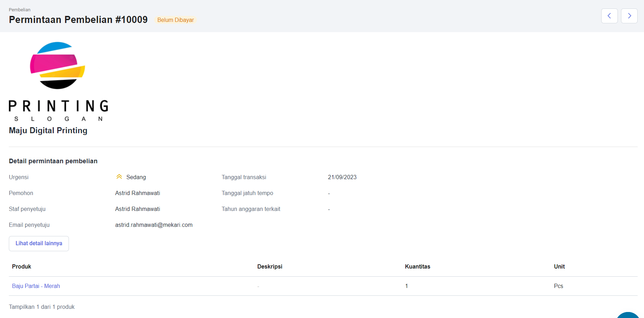Click the astrid.rahmawati@mekari.com email
The height and width of the screenshot is (318, 644).
[154, 225]
